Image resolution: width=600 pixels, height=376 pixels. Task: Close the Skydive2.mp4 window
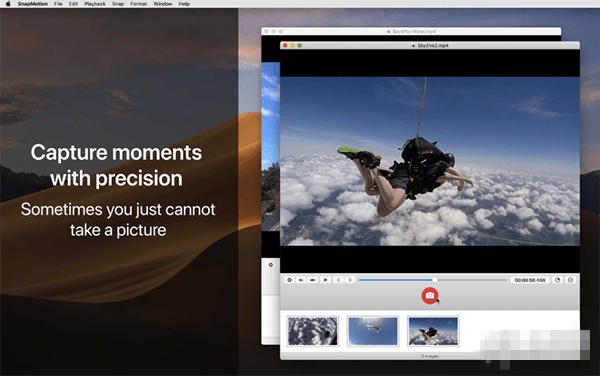(x=285, y=46)
